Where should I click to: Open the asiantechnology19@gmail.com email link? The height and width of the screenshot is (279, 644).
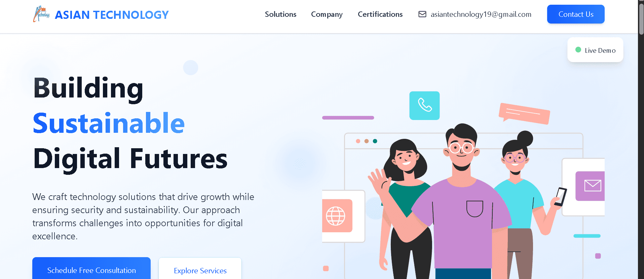click(481, 14)
